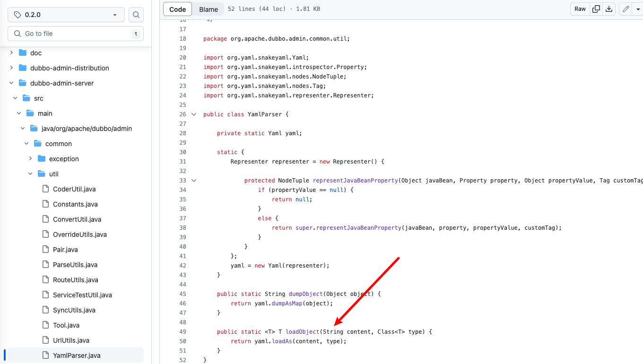Screen dimensions: 643x364
Task: Open YamlParser.java in file tree
Action: coord(76,355)
